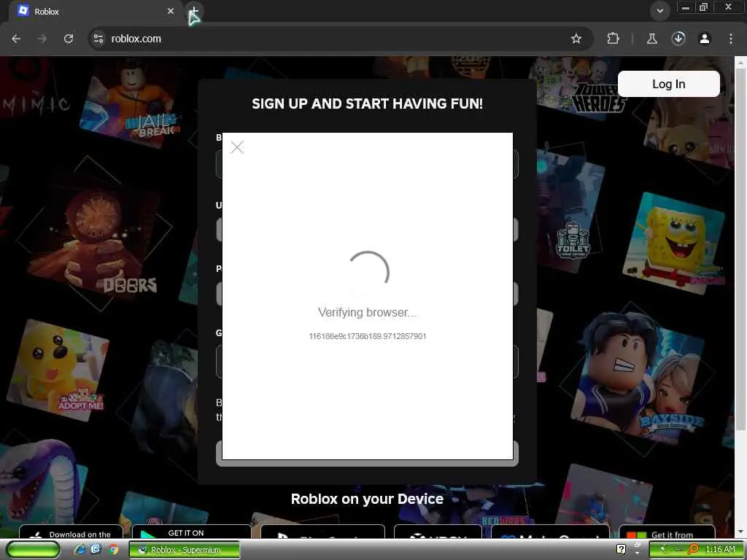This screenshot has width=747, height=560.
Task: Open the browser profile icon
Action: [x=705, y=39]
